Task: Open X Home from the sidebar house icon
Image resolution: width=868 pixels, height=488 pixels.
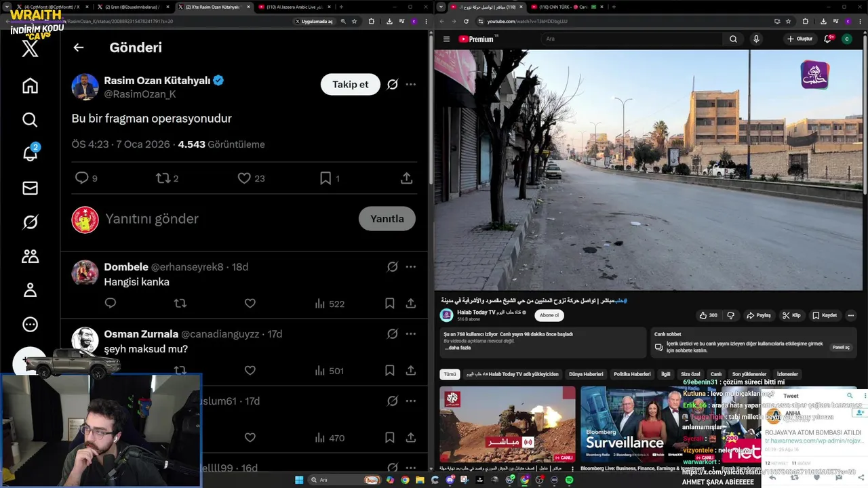Action: pyautogui.click(x=30, y=85)
